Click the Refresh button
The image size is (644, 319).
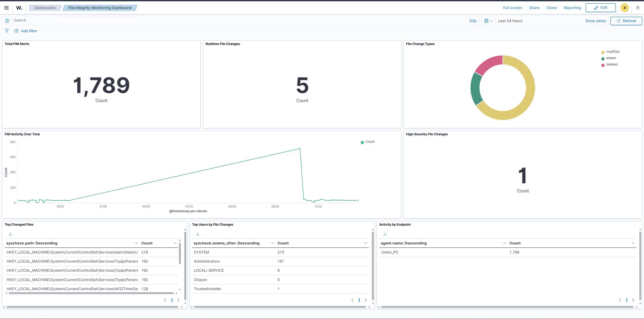626,21
